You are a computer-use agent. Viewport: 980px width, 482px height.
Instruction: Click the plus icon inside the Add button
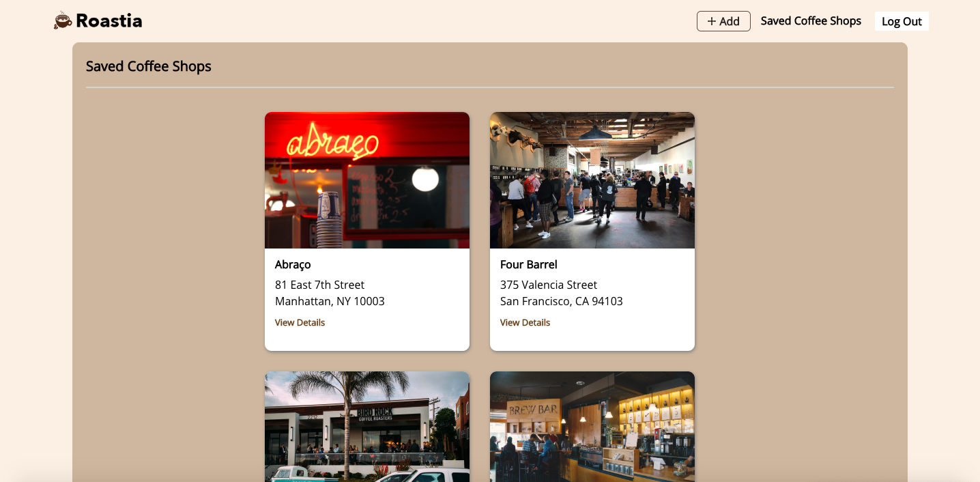pyautogui.click(x=712, y=21)
